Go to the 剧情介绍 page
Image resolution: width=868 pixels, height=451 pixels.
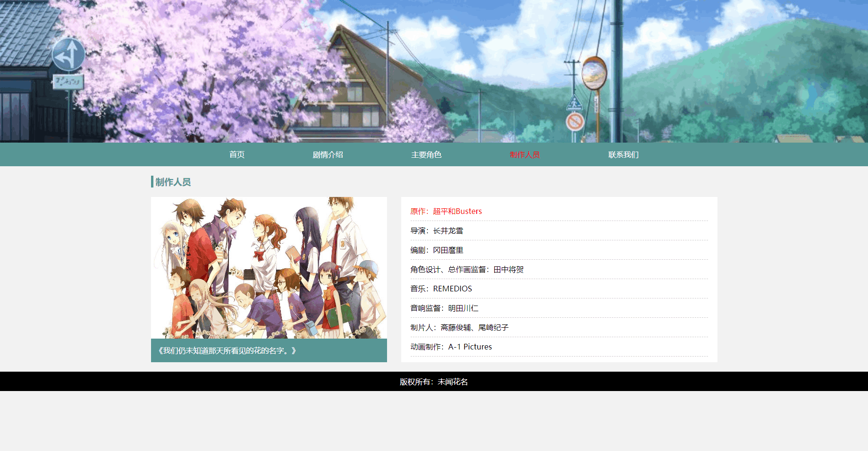pos(328,154)
